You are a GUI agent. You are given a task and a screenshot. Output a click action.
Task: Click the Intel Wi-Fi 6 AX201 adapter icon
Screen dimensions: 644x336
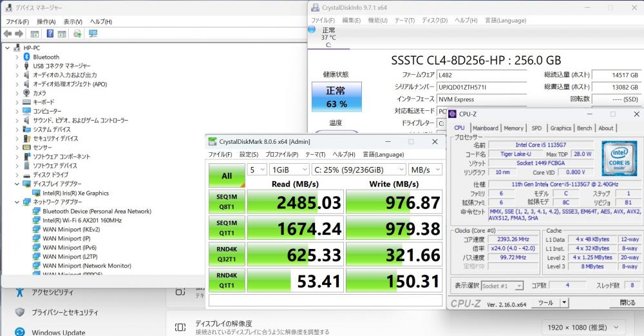click(36, 220)
